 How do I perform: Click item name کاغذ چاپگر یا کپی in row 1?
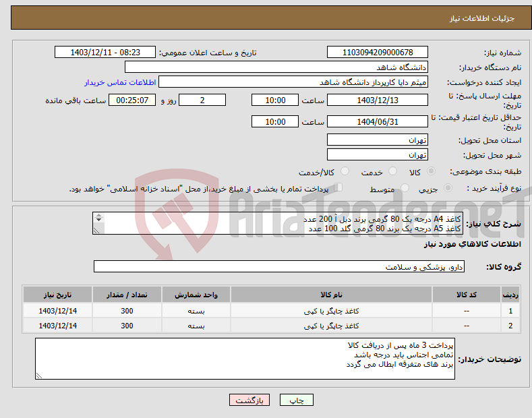point(331,311)
